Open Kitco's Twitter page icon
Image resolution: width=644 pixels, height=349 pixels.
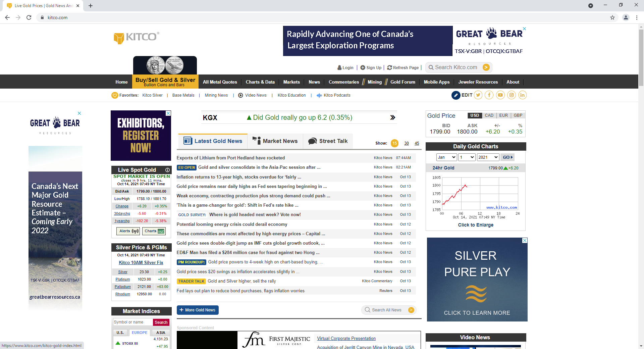[478, 95]
